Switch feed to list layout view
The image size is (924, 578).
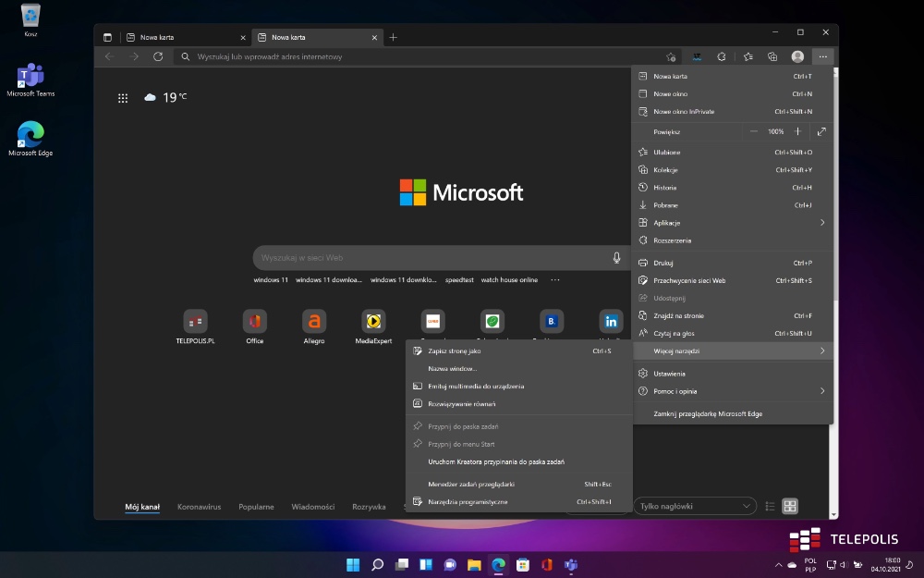pyautogui.click(x=770, y=506)
